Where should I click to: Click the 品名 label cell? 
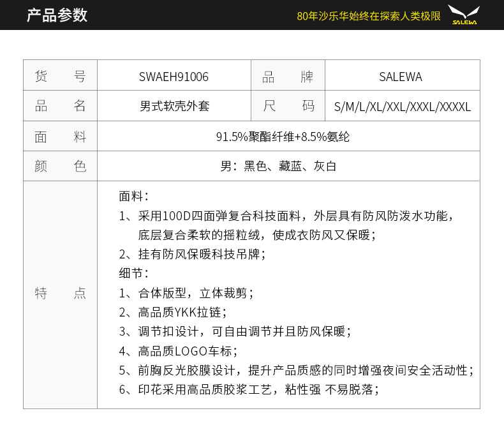60,106
